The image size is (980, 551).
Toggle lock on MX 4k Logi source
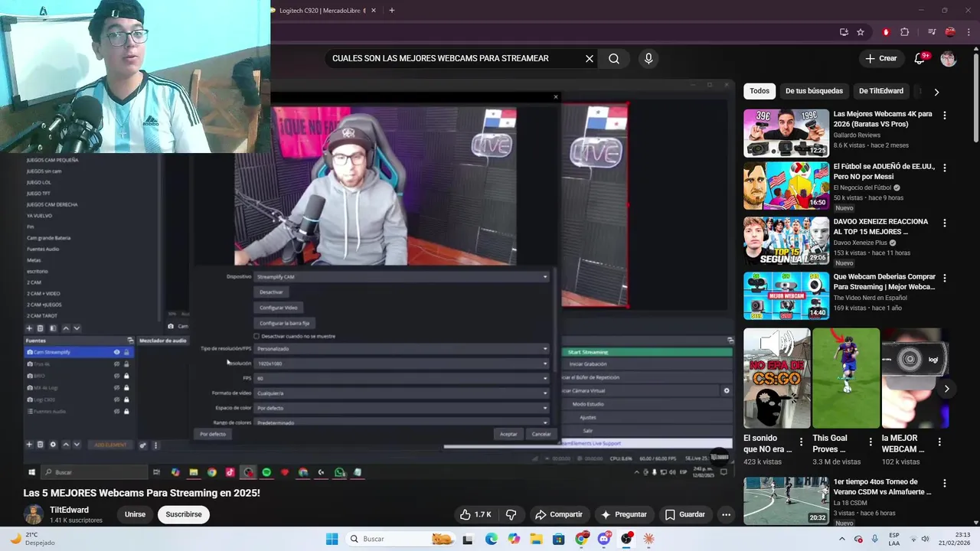[126, 387]
